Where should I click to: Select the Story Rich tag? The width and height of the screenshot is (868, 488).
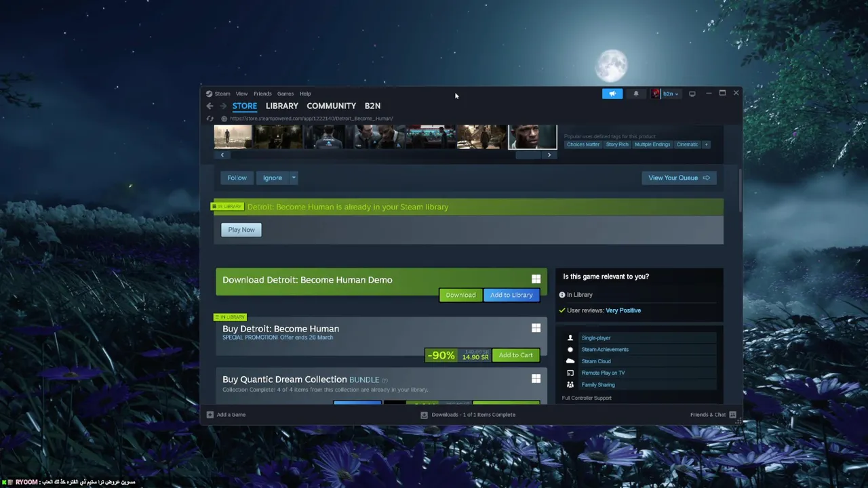[x=617, y=144]
